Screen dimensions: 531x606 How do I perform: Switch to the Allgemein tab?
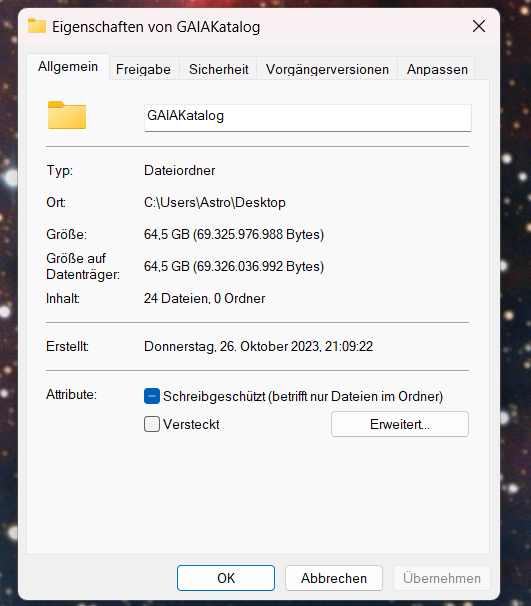point(68,67)
